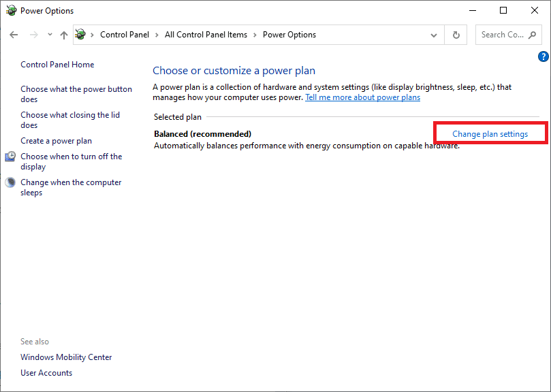Click icon beside Choose when to turn off display
Image resolution: width=551 pixels, height=392 pixels.
pyautogui.click(x=10, y=157)
